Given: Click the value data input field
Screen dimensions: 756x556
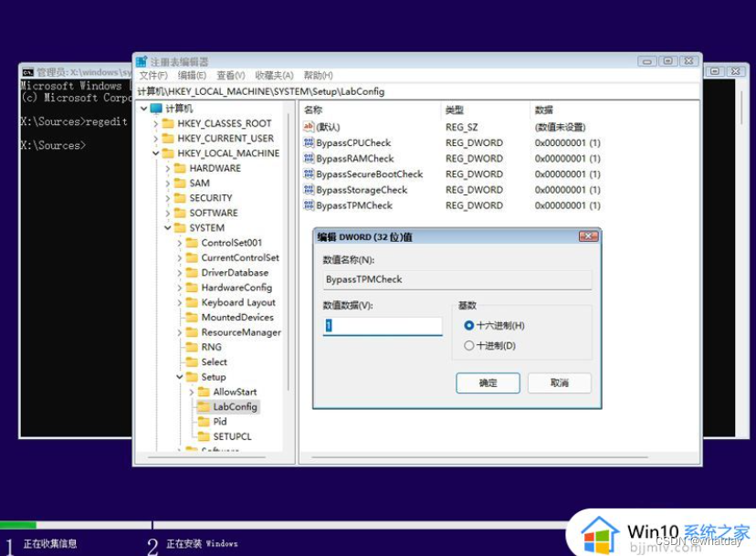Looking at the screenshot, I should coord(383,326).
